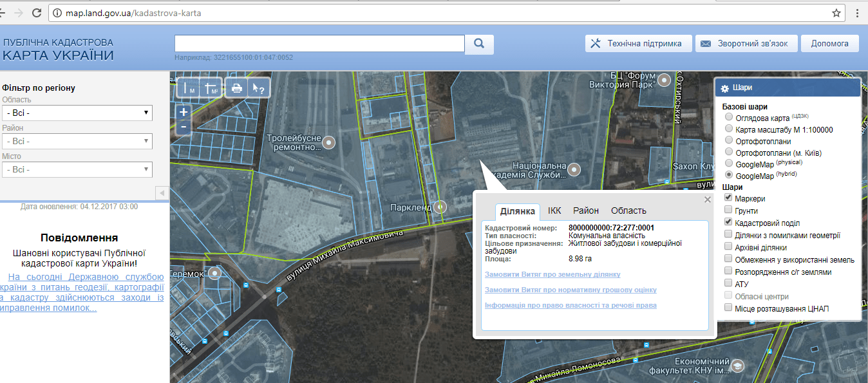Open the Район dropdown filter
Viewport: 868px width, 383px height.
[x=77, y=141]
